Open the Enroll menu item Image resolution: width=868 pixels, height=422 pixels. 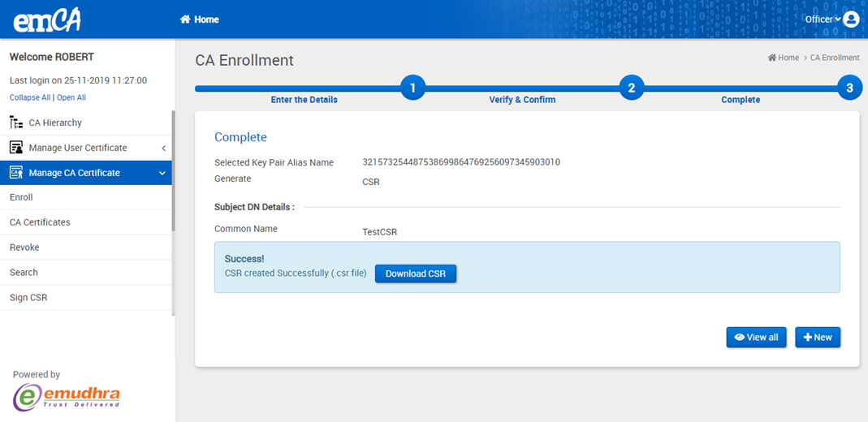[21, 197]
